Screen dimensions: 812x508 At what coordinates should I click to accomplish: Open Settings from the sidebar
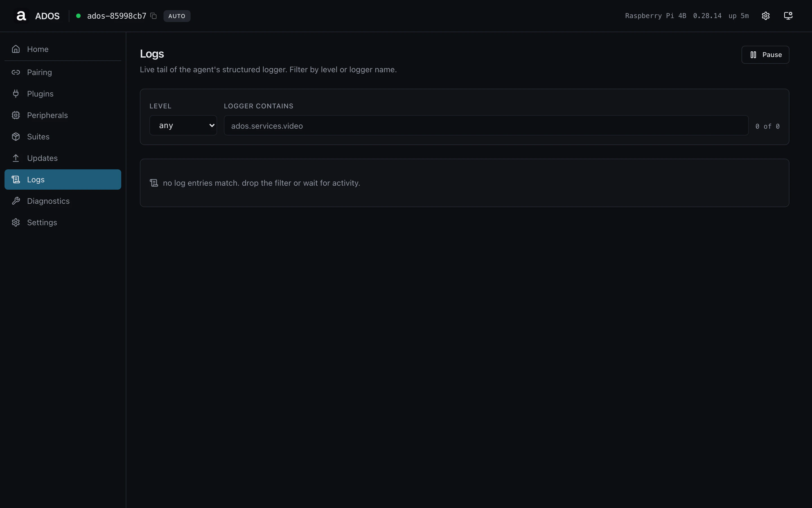point(63,222)
